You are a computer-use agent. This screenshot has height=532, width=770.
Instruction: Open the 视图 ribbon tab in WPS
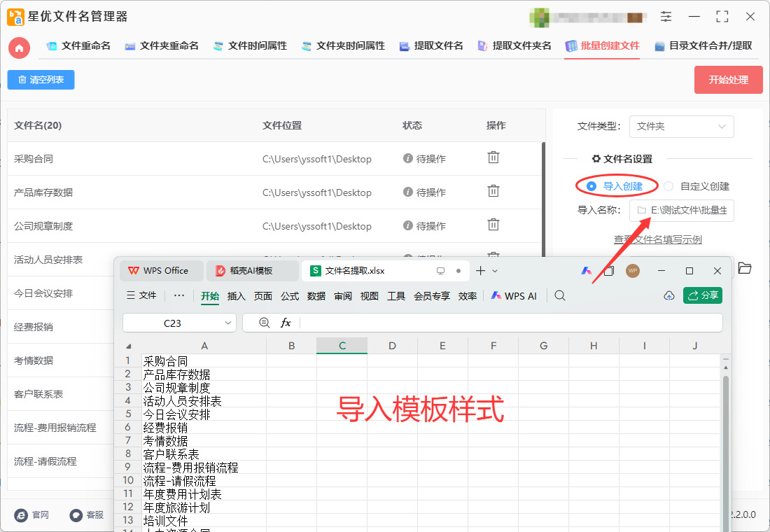coord(370,295)
